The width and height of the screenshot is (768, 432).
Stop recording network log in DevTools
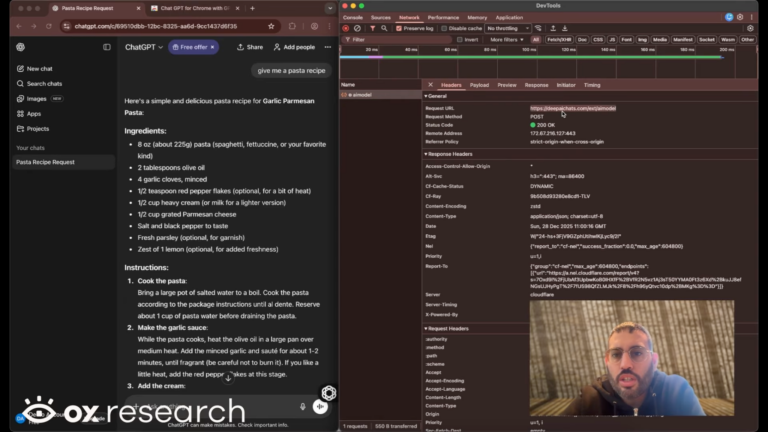tap(346, 28)
